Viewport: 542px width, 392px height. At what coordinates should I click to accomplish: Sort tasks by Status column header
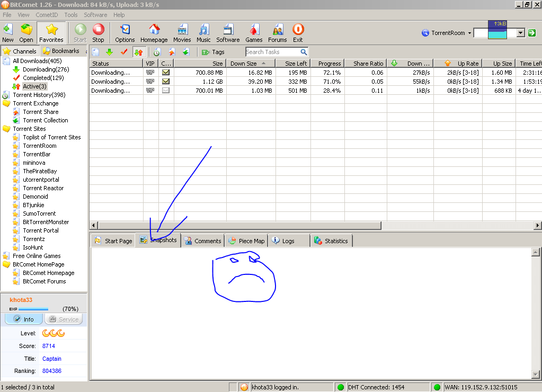(116, 63)
